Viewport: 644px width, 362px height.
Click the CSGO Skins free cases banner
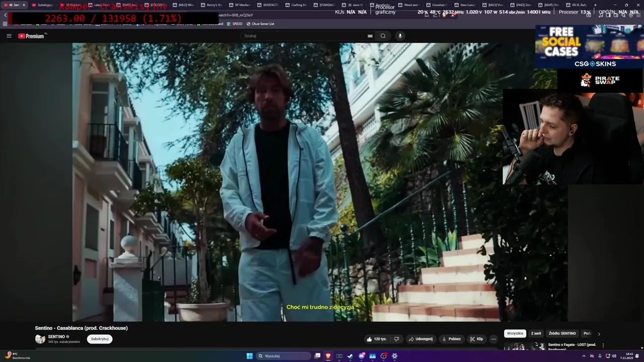point(589,47)
